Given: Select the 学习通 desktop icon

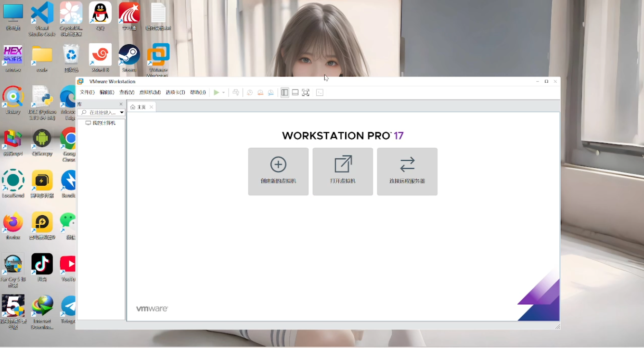Looking at the screenshot, I should point(129,16).
